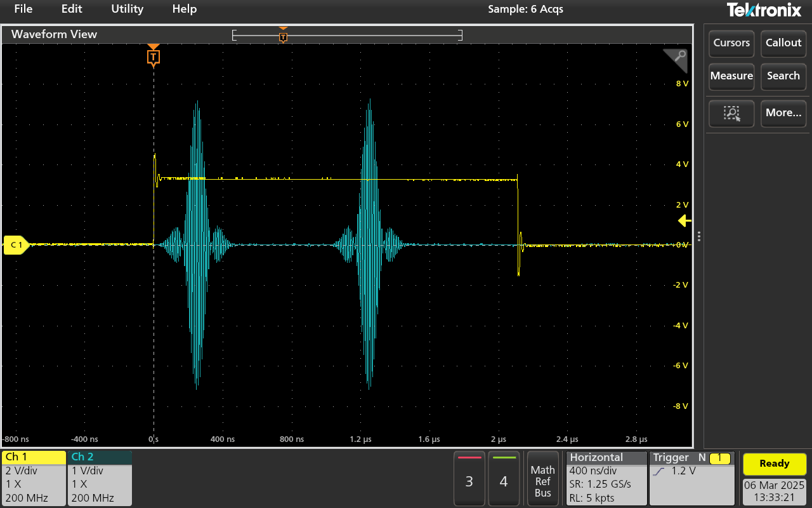Click the Callout button
This screenshot has height=508, width=812.
pyautogui.click(x=783, y=43)
